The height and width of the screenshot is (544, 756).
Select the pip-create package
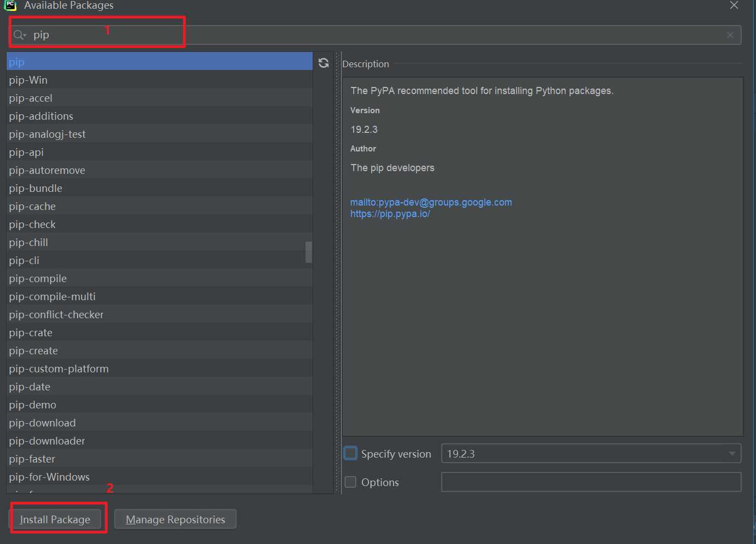159,350
